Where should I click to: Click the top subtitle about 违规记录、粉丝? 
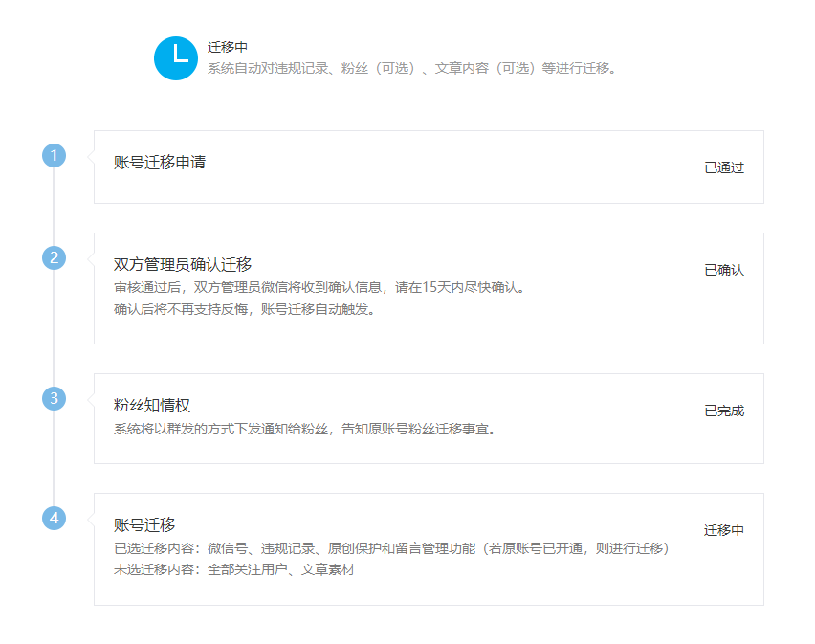(x=411, y=68)
